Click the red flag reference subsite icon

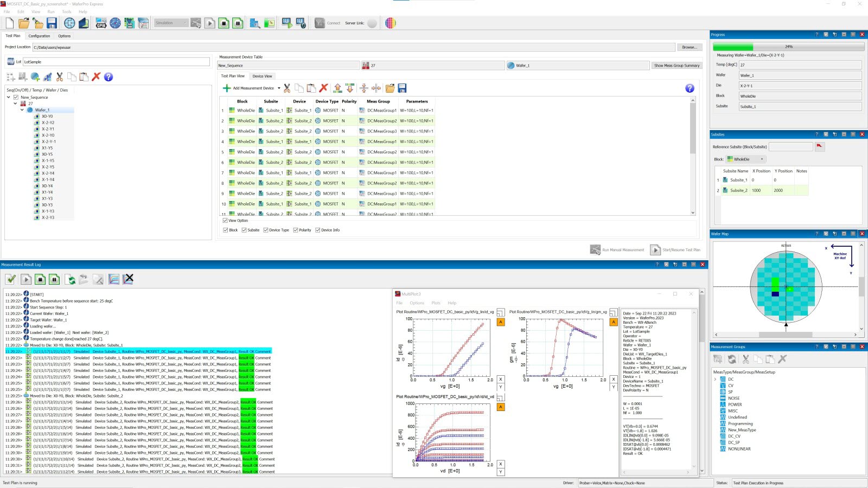click(x=819, y=146)
